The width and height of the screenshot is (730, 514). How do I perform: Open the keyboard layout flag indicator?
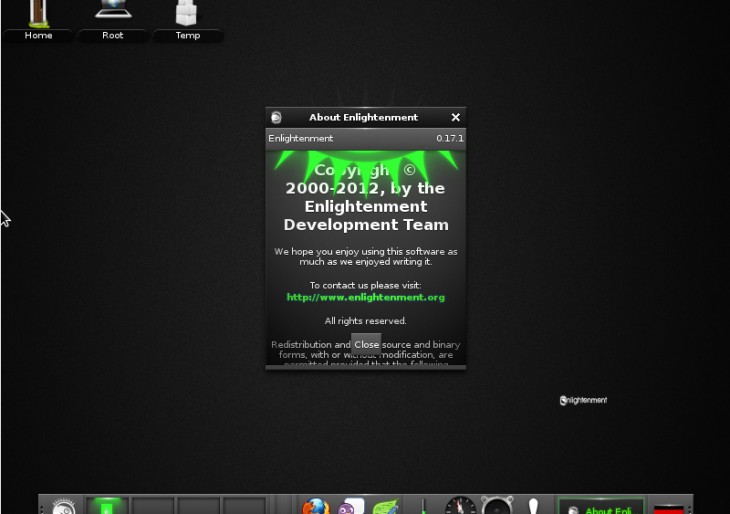tap(669, 507)
